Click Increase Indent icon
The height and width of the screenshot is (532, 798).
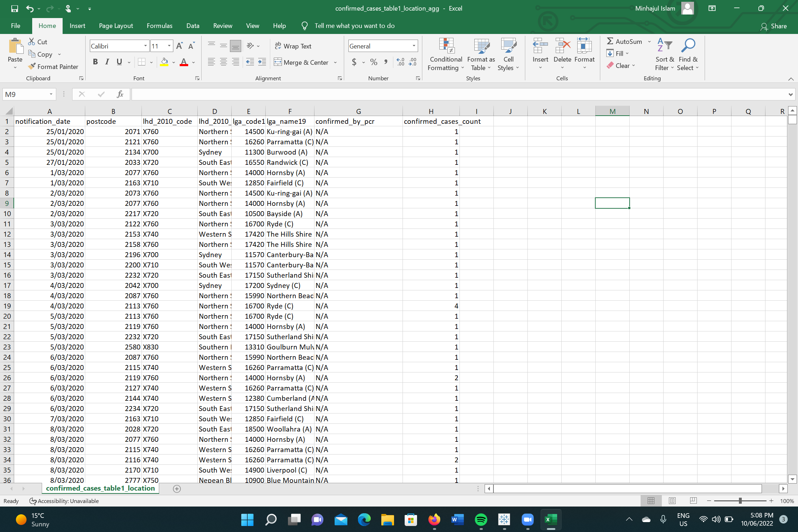point(262,62)
